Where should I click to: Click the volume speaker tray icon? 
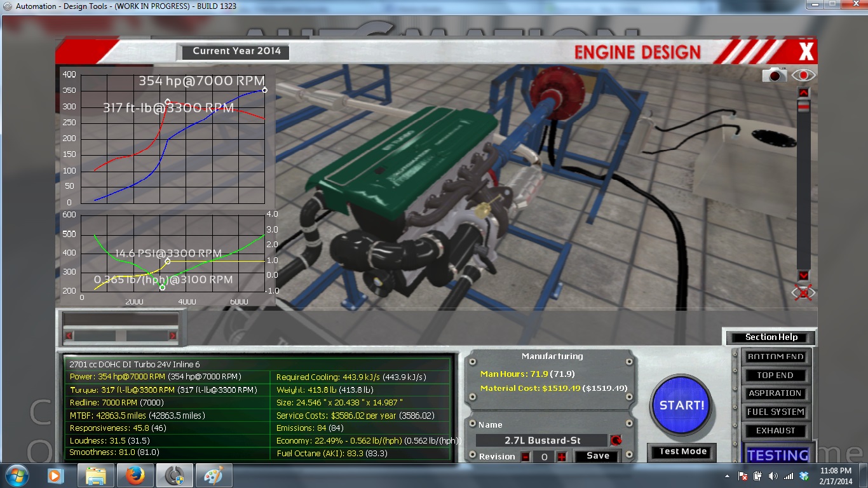773,476
